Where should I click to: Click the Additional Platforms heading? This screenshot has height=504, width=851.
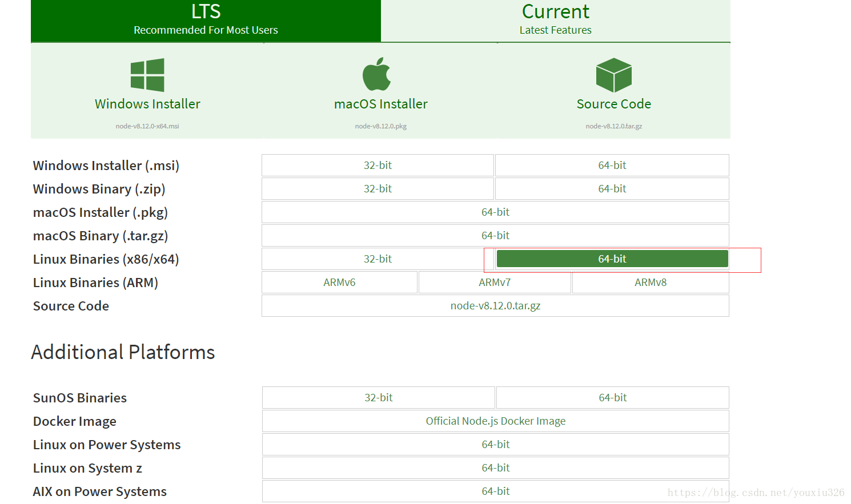pyautogui.click(x=123, y=352)
